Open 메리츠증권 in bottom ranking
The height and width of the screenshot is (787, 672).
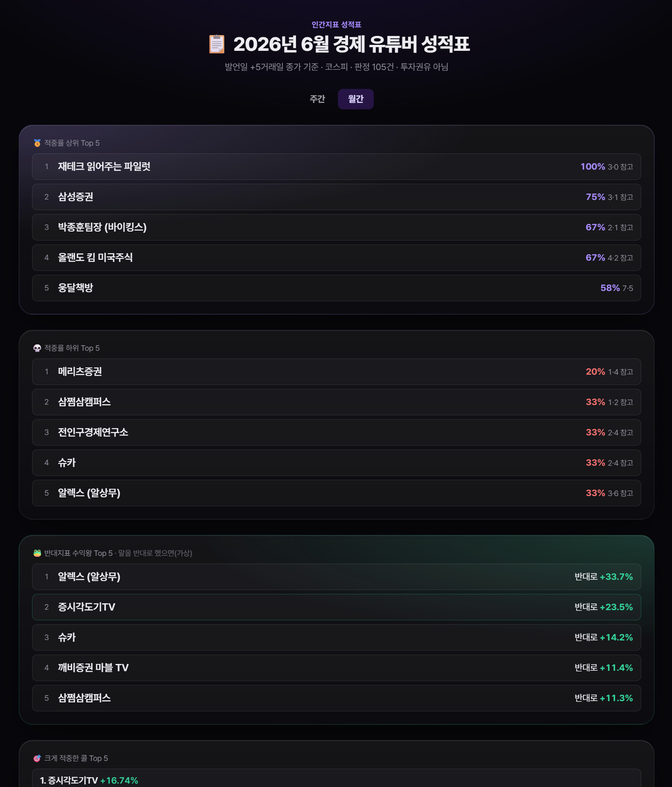pyautogui.click(x=337, y=372)
